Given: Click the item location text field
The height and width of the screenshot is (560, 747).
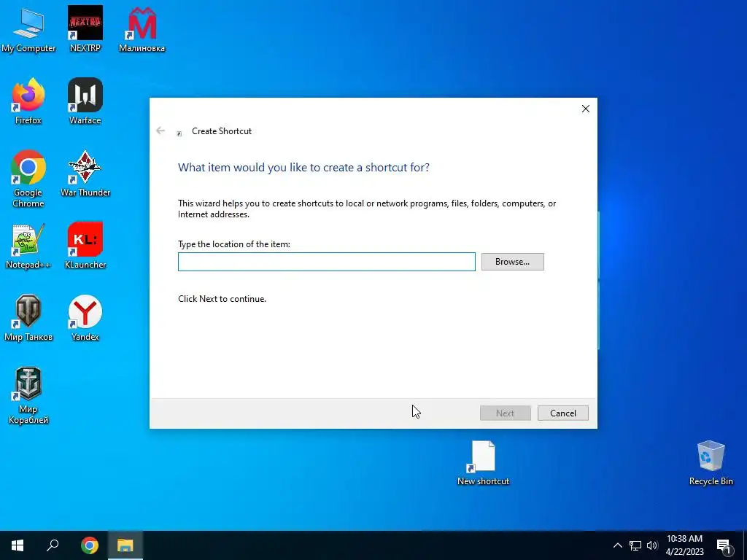Looking at the screenshot, I should pyautogui.click(x=326, y=262).
